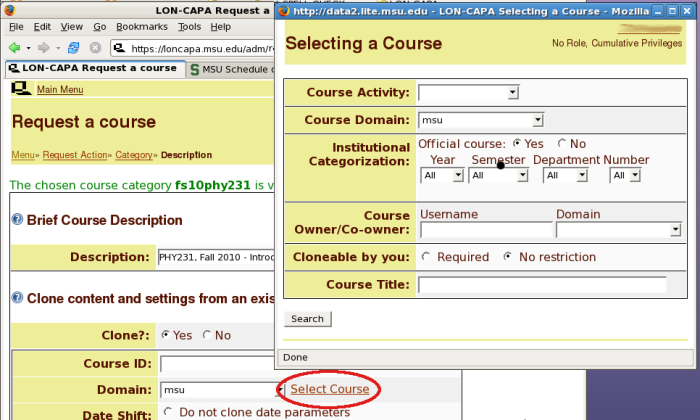
Task: Click the site icon in the address bar
Action: coord(119,48)
